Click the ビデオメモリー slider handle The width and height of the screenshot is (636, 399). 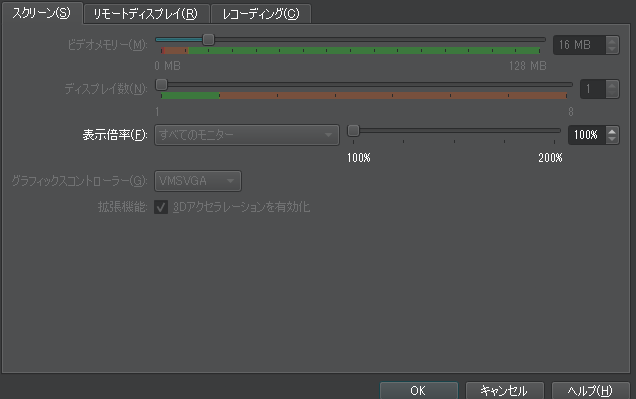(x=208, y=39)
